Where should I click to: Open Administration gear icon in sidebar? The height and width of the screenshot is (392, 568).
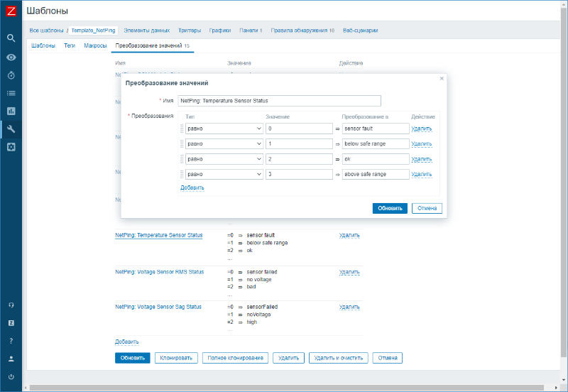pos(11,147)
